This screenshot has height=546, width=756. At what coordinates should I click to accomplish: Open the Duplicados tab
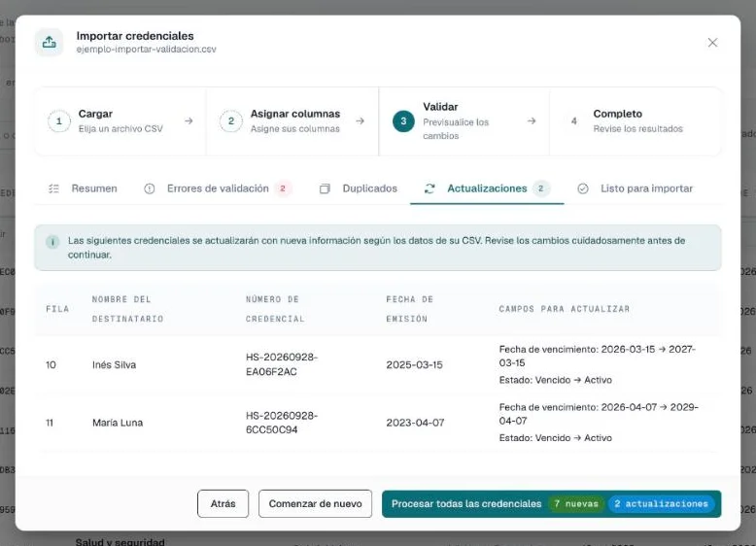point(359,188)
